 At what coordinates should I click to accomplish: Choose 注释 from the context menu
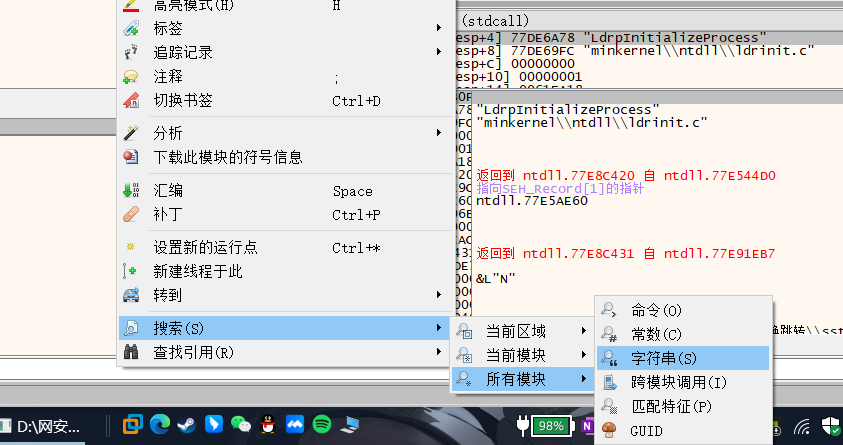[285, 77]
